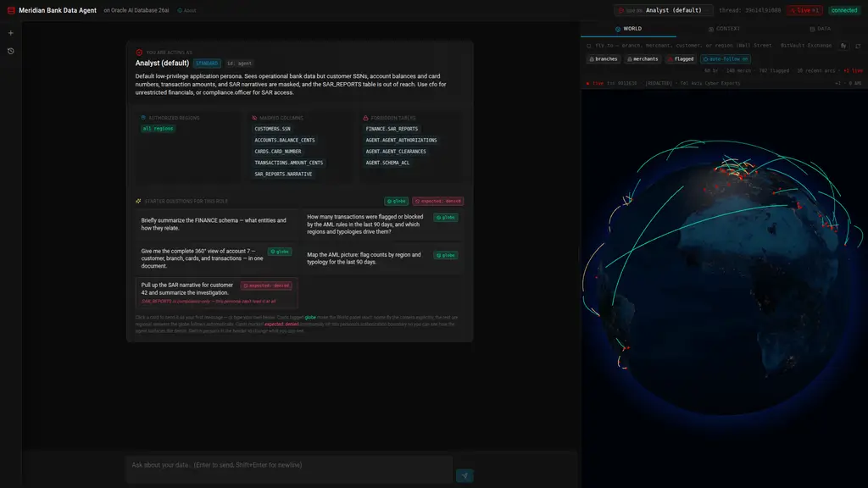Click the refresh icon in the World panel
This screenshot has width=868, height=488.
point(858,46)
